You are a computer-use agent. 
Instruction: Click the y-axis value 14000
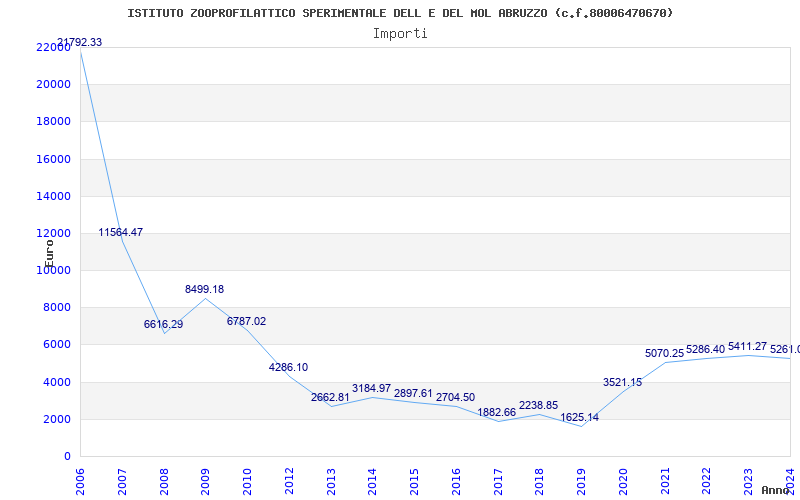pos(54,196)
